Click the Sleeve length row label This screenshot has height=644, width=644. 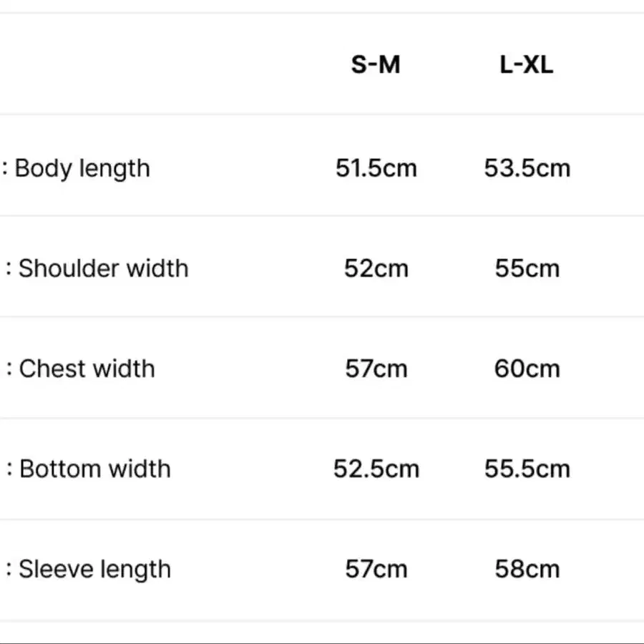click(x=94, y=570)
